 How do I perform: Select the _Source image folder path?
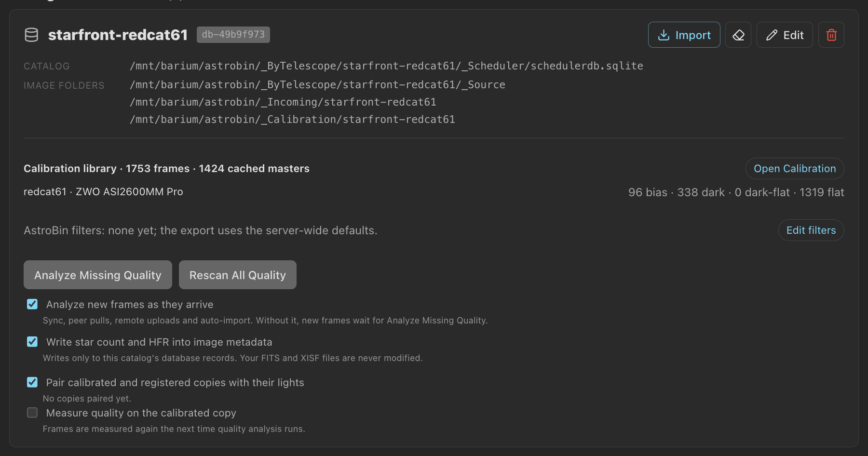pyautogui.click(x=317, y=85)
